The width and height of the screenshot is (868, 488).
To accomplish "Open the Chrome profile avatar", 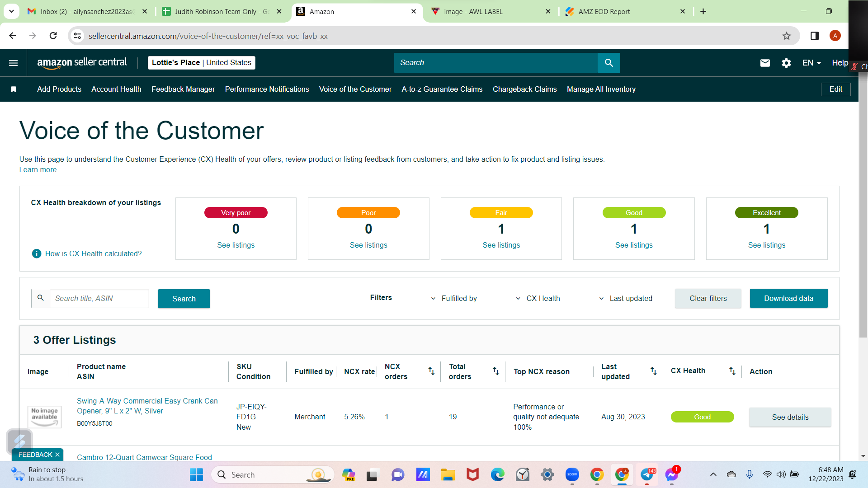I will coord(835,36).
